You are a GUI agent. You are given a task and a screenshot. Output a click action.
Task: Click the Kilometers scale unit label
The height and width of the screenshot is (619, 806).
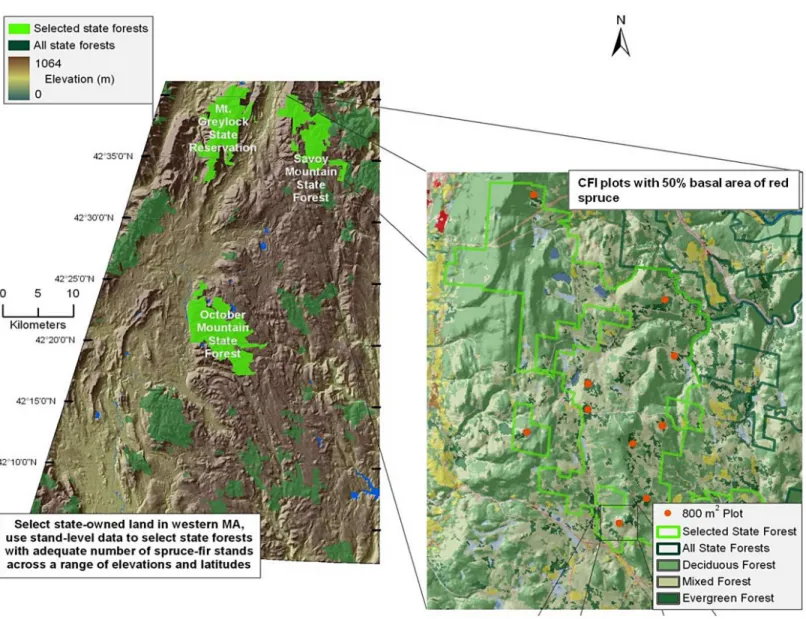[x=38, y=325]
